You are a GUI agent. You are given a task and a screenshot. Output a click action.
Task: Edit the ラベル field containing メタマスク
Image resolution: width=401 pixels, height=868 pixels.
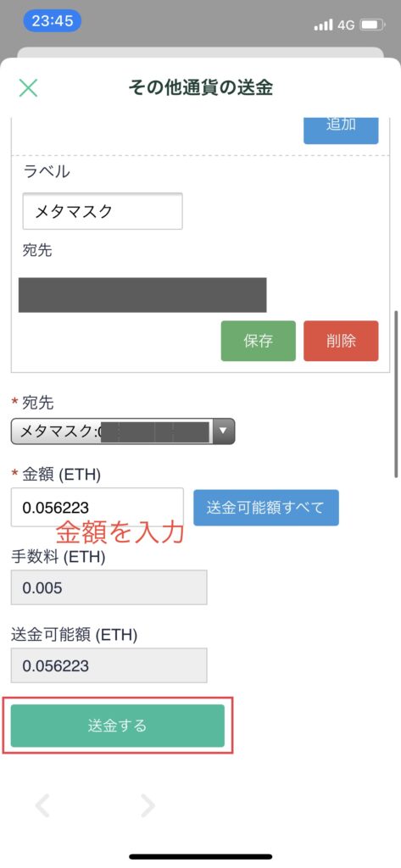[x=103, y=211]
